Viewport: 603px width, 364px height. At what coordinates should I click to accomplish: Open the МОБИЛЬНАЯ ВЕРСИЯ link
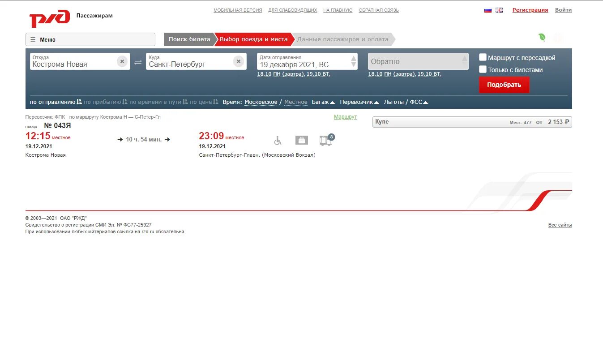238,10
